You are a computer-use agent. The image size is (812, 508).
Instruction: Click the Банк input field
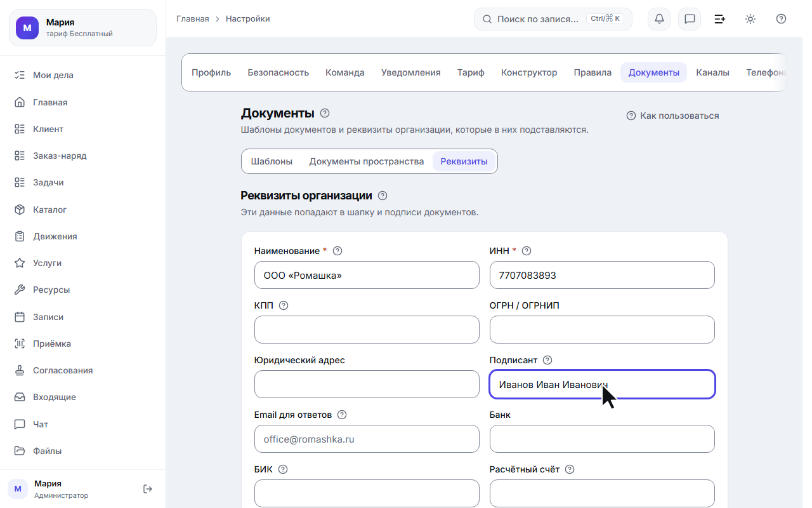602,439
